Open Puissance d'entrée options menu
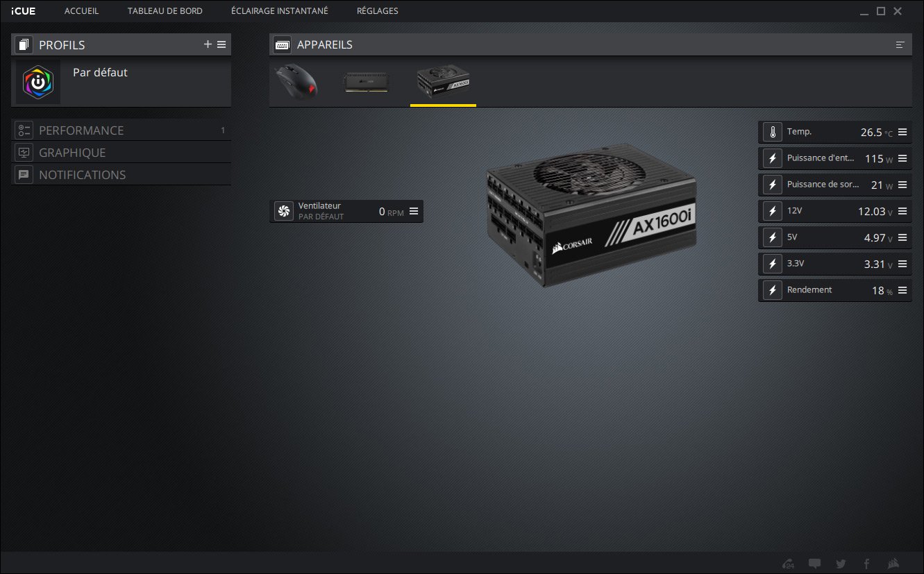 pyautogui.click(x=902, y=158)
